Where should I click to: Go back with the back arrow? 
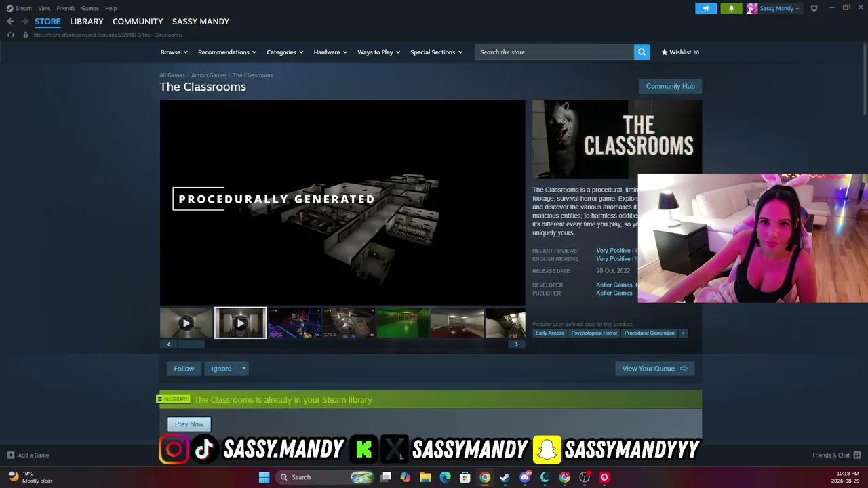(10, 22)
